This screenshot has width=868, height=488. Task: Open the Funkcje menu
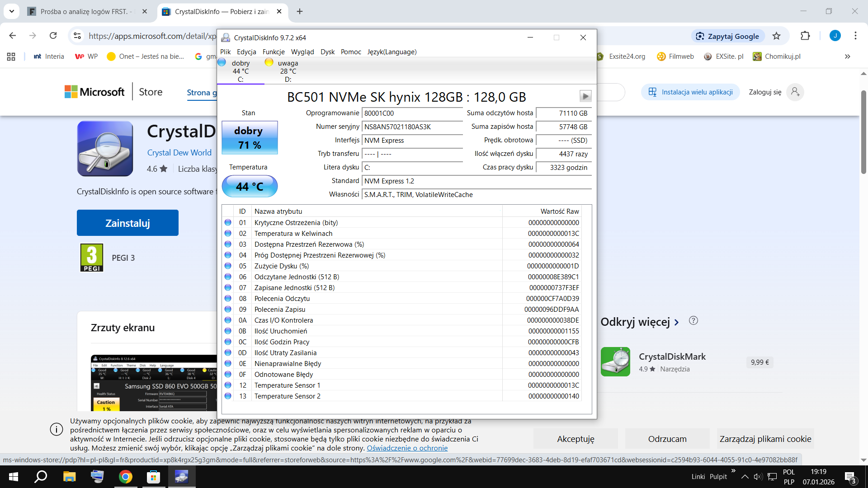point(274,52)
